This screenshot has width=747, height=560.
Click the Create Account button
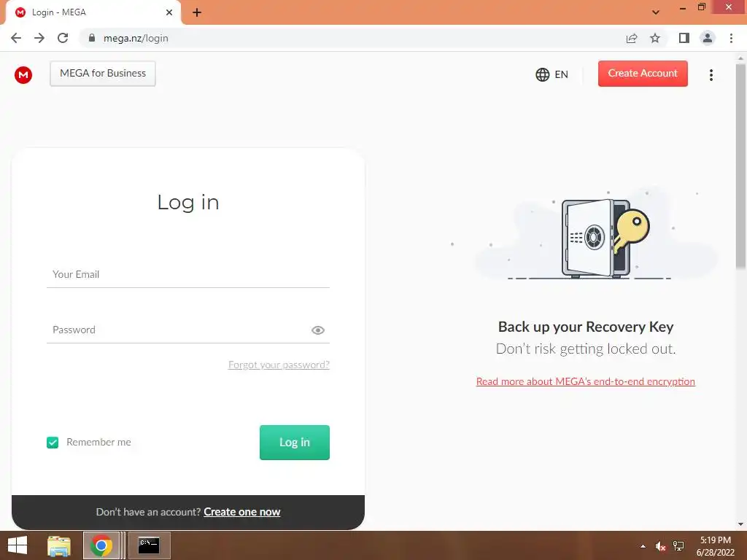pyautogui.click(x=643, y=74)
